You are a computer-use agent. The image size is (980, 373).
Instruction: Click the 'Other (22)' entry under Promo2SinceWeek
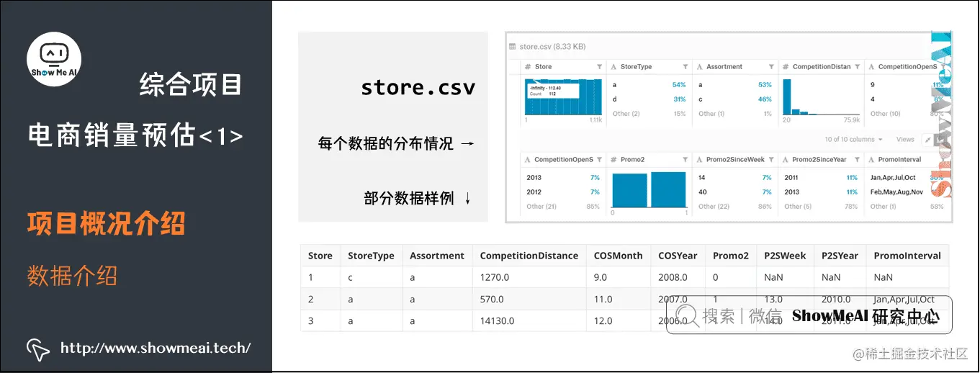point(714,207)
